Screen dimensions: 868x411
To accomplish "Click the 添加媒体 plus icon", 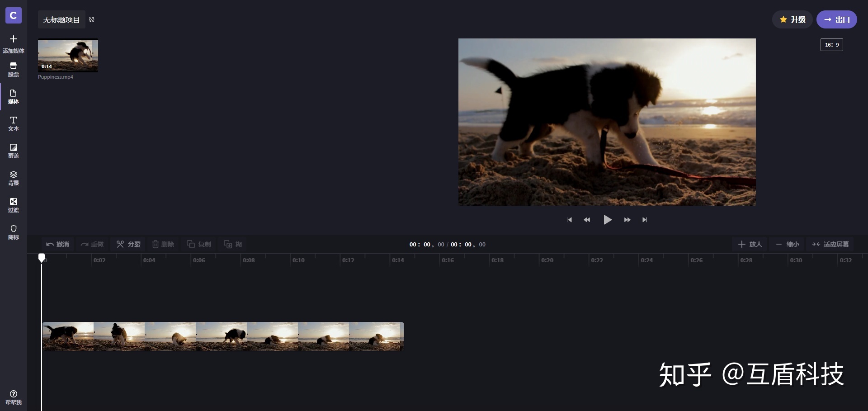I will pos(14,39).
